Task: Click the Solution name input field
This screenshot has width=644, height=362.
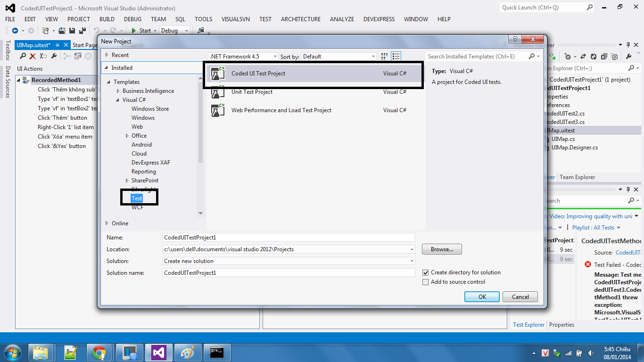Action: pyautogui.click(x=289, y=272)
